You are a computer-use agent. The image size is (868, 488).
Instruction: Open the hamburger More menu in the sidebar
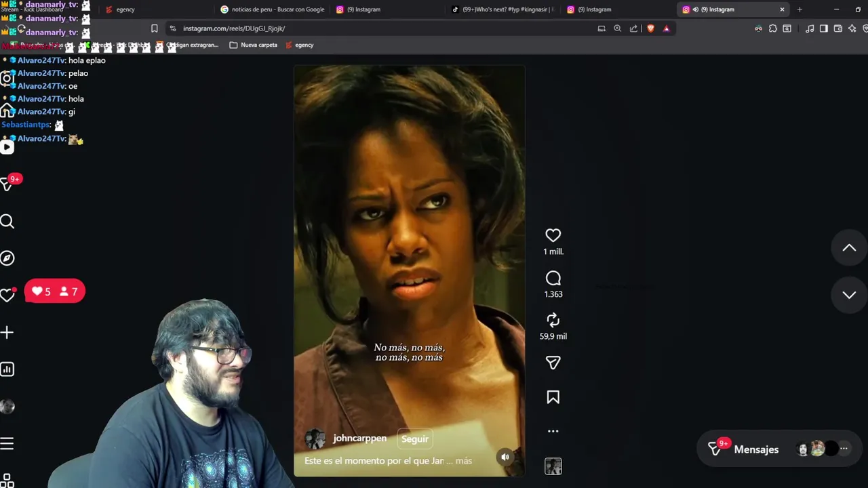click(7, 444)
